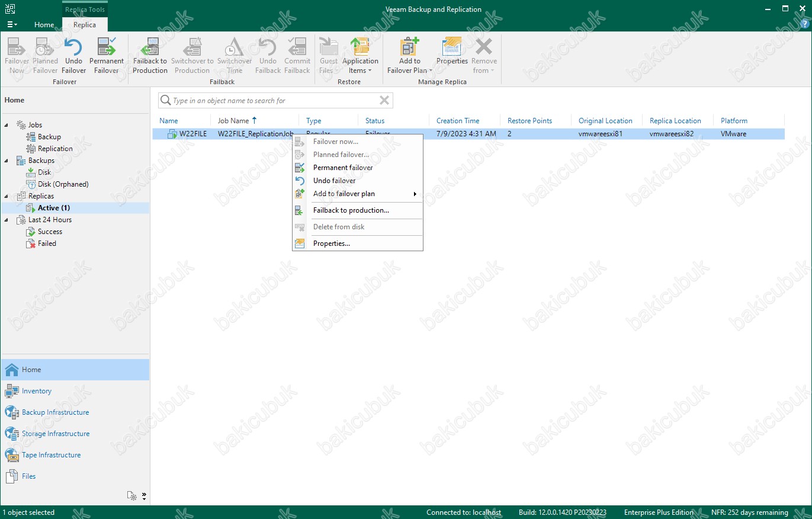Open Add to failover plan submenu
Viewport: 812px width, 519px height.
pos(358,194)
